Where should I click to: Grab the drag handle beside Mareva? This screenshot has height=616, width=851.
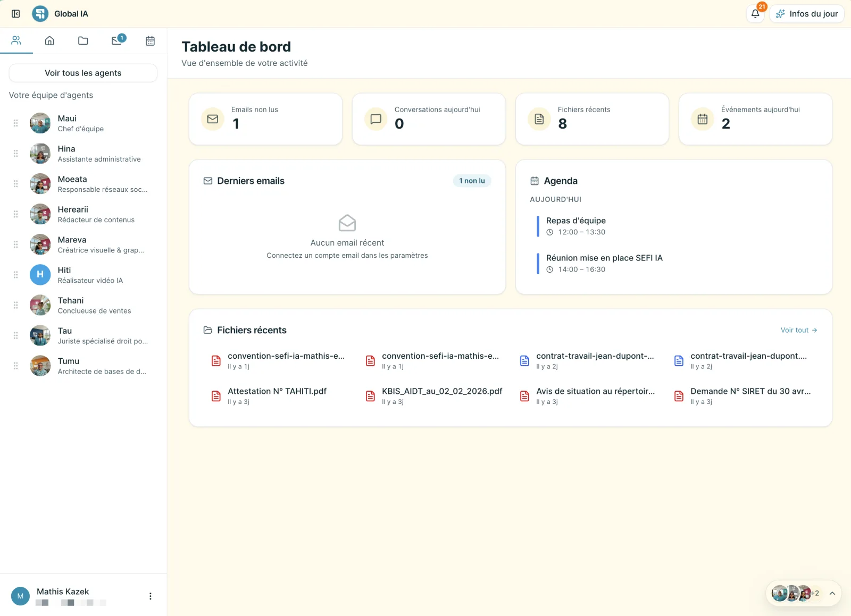[x=16, y=244]
